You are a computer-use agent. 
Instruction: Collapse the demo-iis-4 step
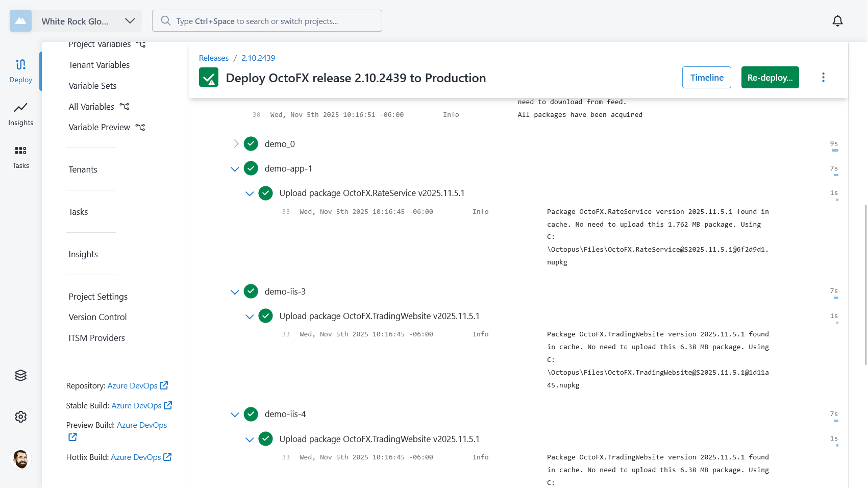[235, 414]
